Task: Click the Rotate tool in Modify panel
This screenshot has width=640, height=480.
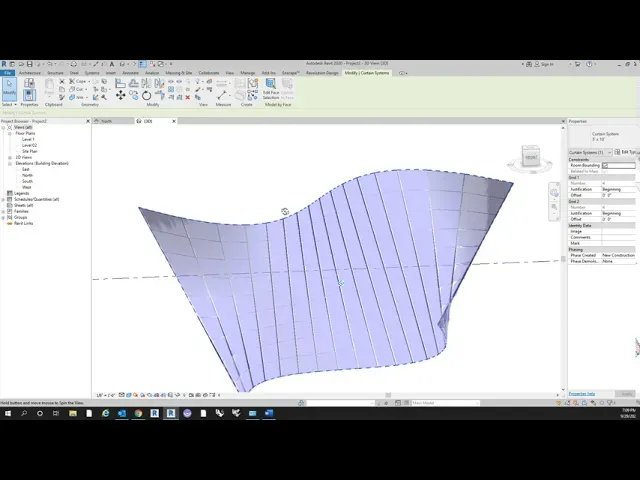Action: pyautogui.click(x=146, y=95)
